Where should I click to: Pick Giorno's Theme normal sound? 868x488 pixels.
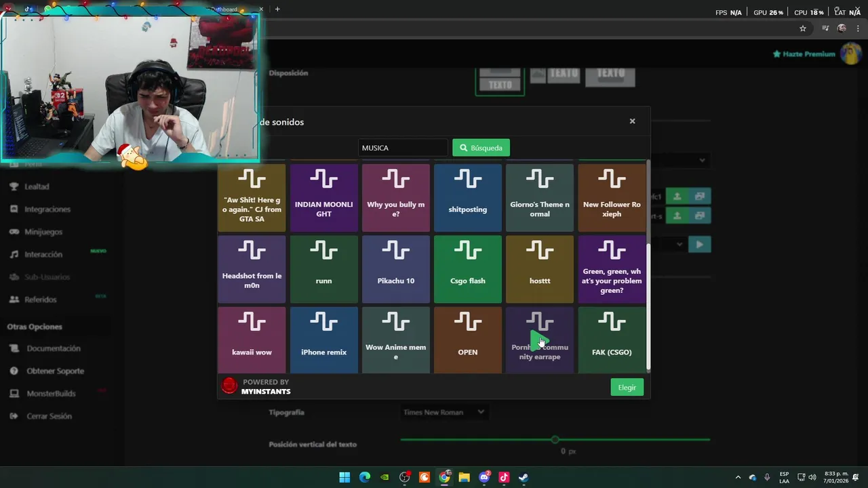pos(539,198)
